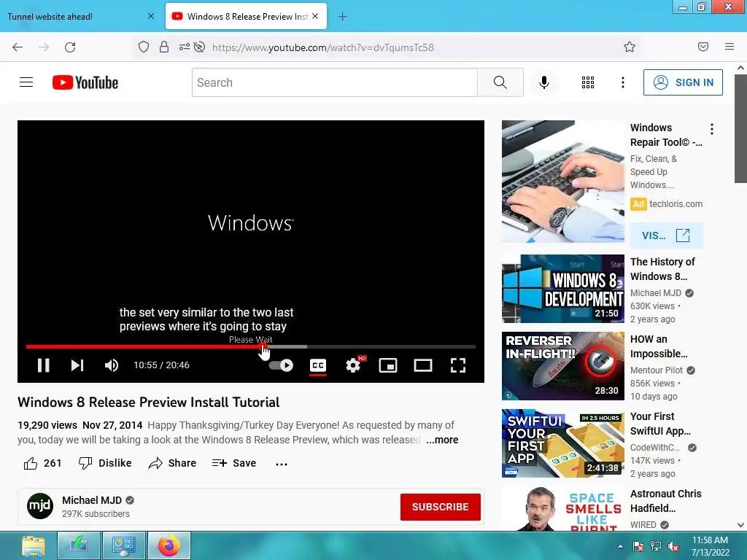747x560 pixels.
Task: Click the search magnifier button
Action: pos(500,82)
